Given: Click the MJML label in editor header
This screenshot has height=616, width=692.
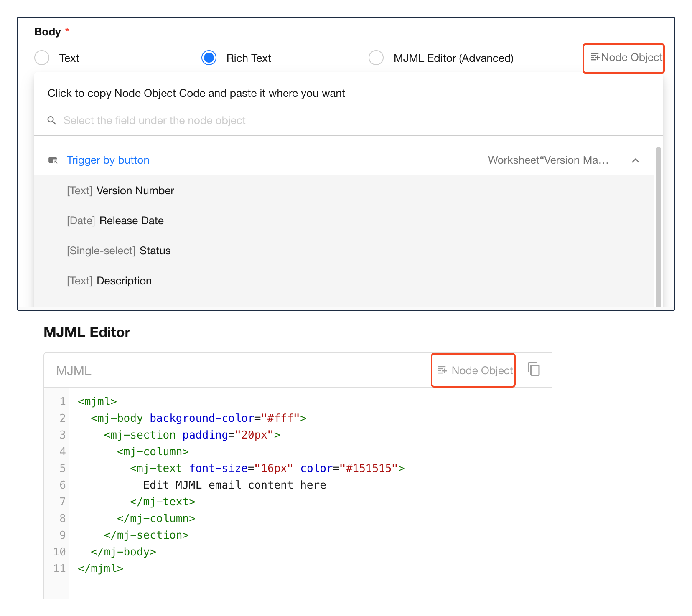Looking at the screenshot, I should coord(74,370).
